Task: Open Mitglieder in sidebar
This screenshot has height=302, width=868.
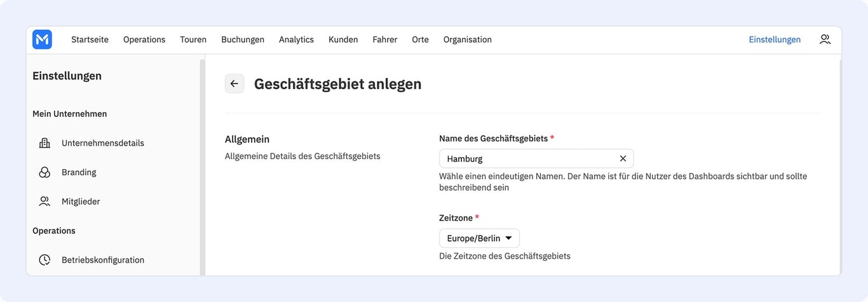Action: coord(81,202)
